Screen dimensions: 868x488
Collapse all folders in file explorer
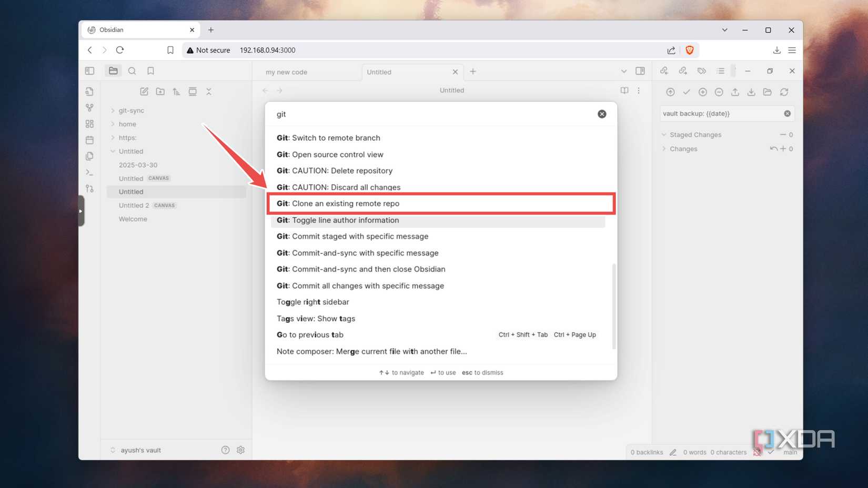[x=209, y=91]
